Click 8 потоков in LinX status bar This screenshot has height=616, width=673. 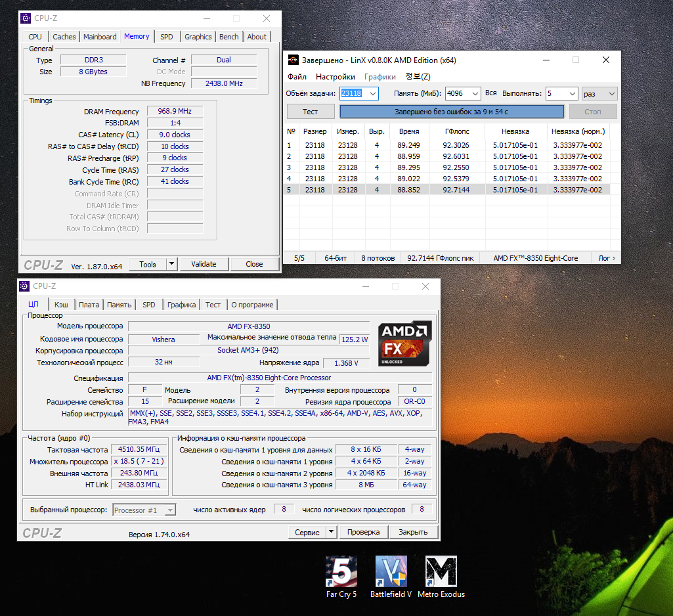[x=378, y=258]
